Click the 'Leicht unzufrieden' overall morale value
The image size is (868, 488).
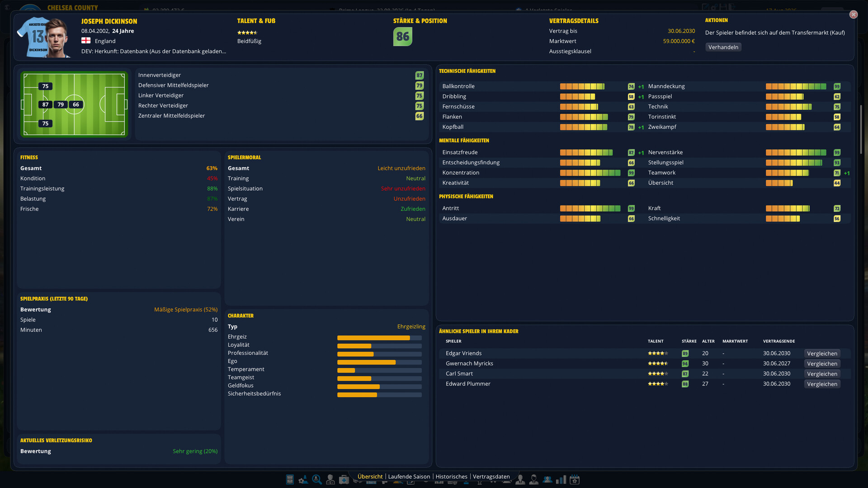click(x=401, y=168)
